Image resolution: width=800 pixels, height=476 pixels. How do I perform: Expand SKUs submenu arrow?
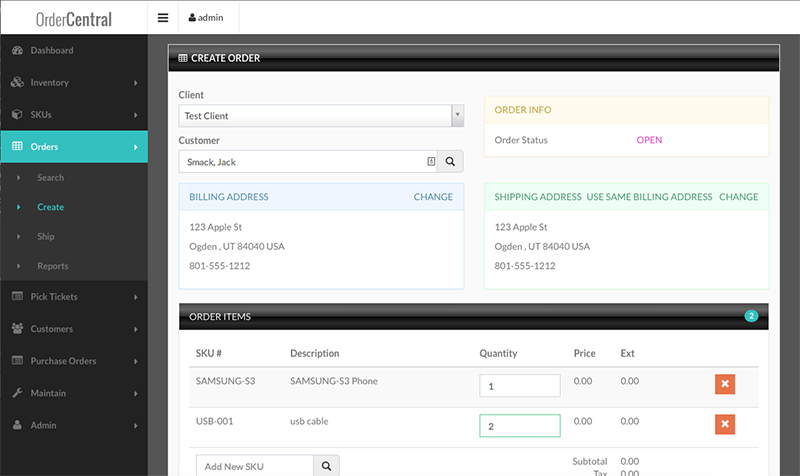(136, 115)
